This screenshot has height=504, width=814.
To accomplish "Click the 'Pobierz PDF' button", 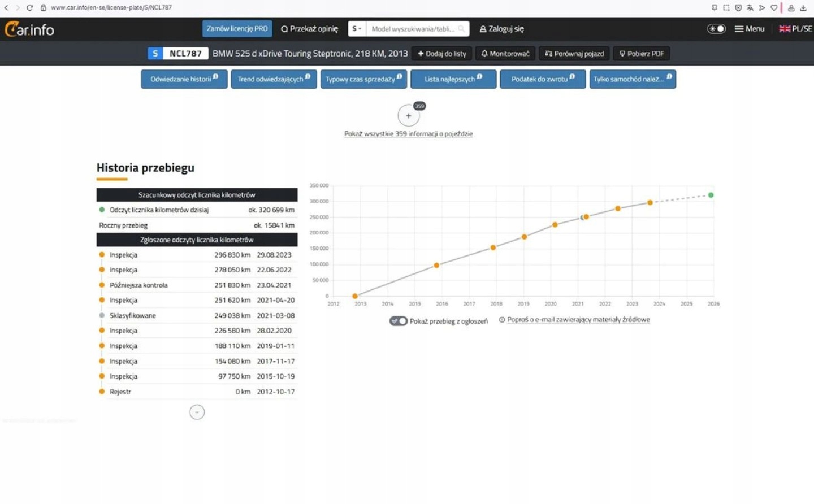I will 642,54.
